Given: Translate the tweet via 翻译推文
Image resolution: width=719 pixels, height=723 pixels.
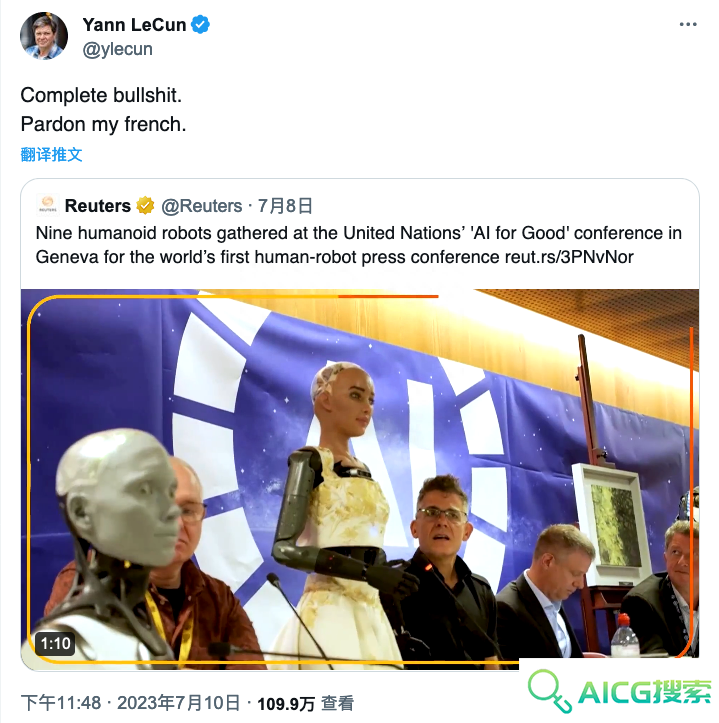Looking at the screenshot, I should click(x=51, y=154).
